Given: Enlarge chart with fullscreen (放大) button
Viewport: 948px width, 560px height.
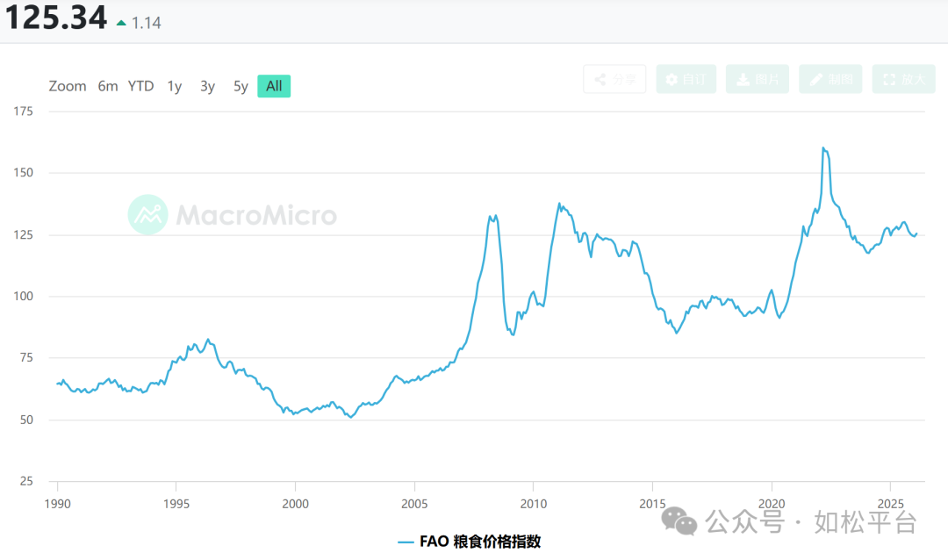Looking at the screenshot, I should (903, 79).
